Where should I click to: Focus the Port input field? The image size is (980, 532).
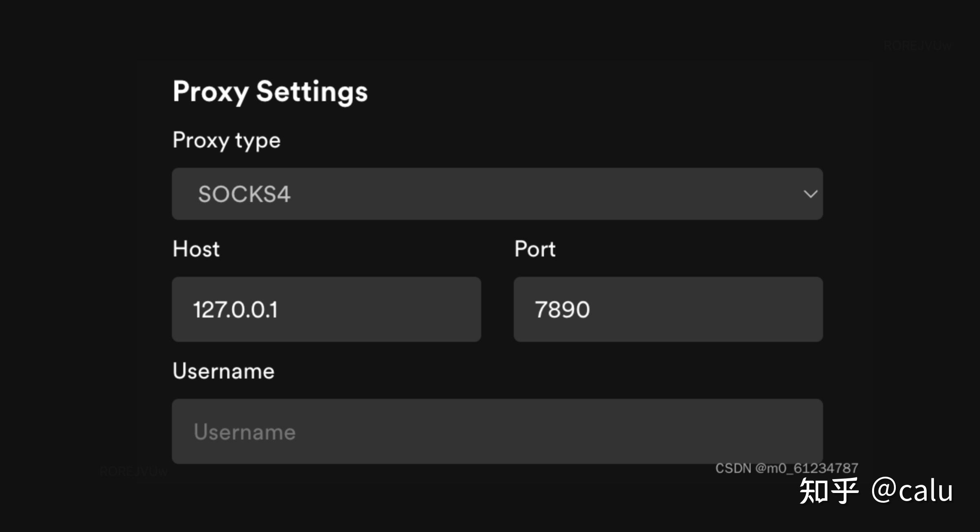point(668,310)
